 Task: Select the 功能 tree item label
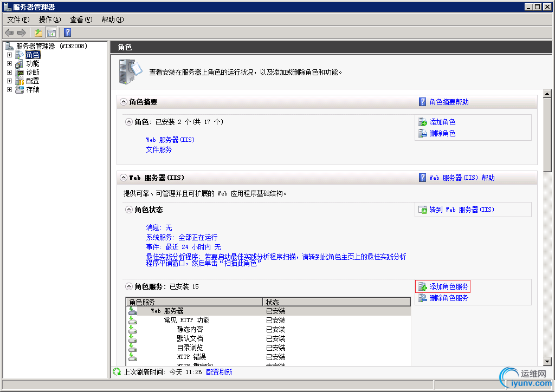coord(33,64)
